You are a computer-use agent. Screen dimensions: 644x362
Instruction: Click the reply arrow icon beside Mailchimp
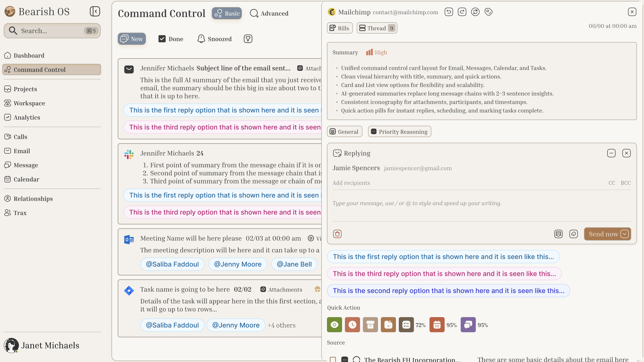448,12
